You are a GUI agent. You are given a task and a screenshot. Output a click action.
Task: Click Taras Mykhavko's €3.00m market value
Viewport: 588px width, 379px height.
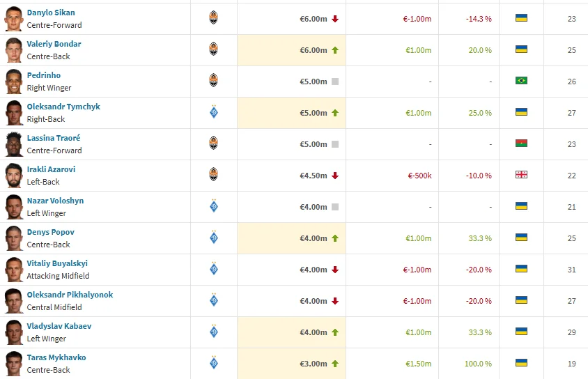click(x=313, y=364)
